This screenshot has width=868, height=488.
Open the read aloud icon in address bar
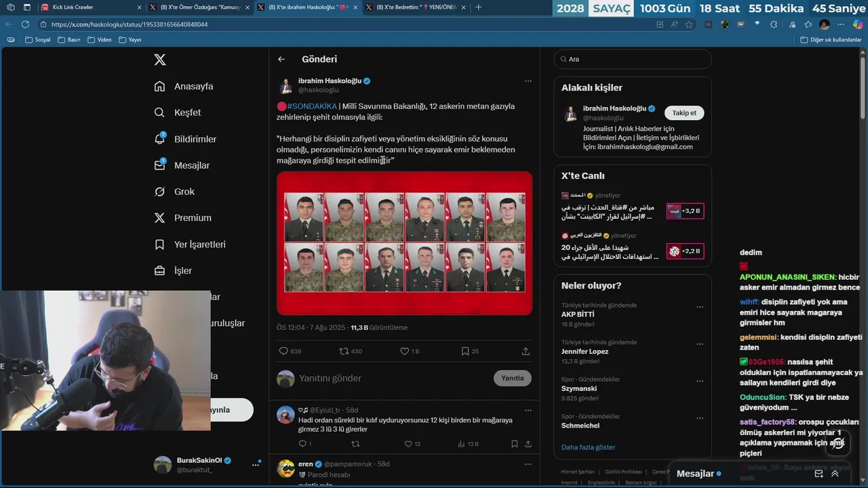[675, 24]
